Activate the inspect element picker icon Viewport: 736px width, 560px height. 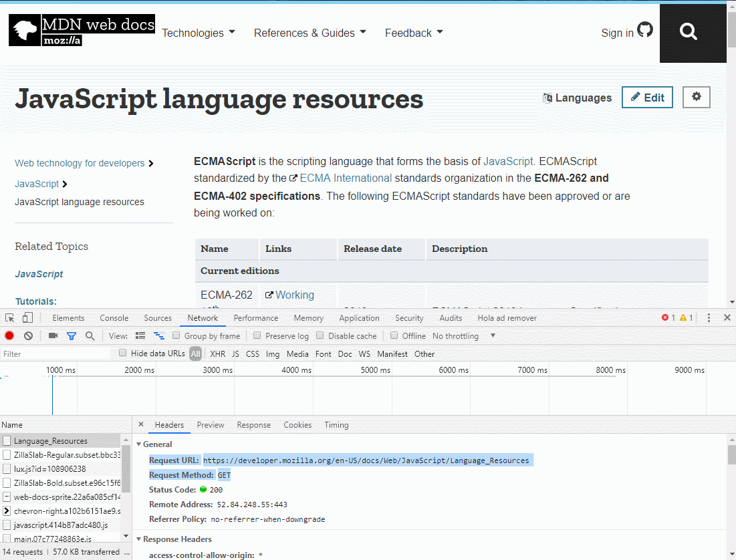pyautogui.click(x=10, y=318)
